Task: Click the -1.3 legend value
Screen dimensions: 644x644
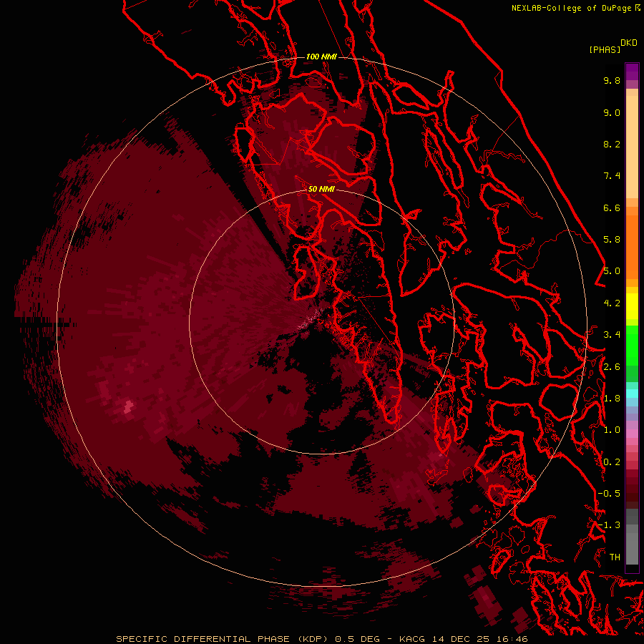Action: coord(609,525)
